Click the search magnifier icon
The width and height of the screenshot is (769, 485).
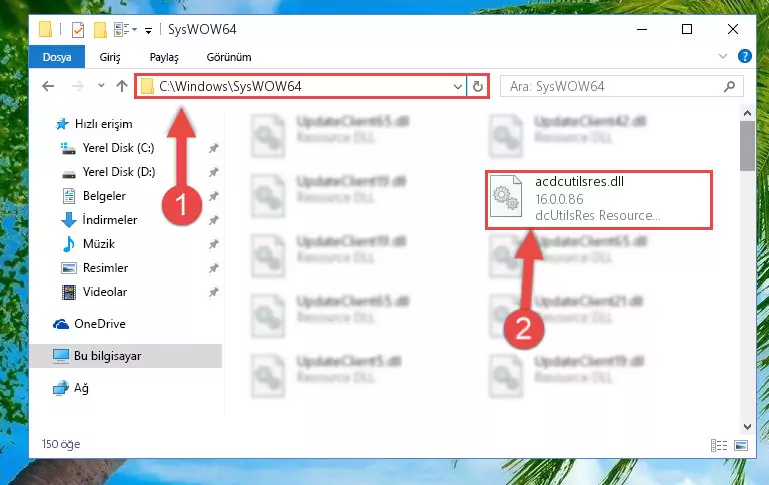[x=729, y=87]
